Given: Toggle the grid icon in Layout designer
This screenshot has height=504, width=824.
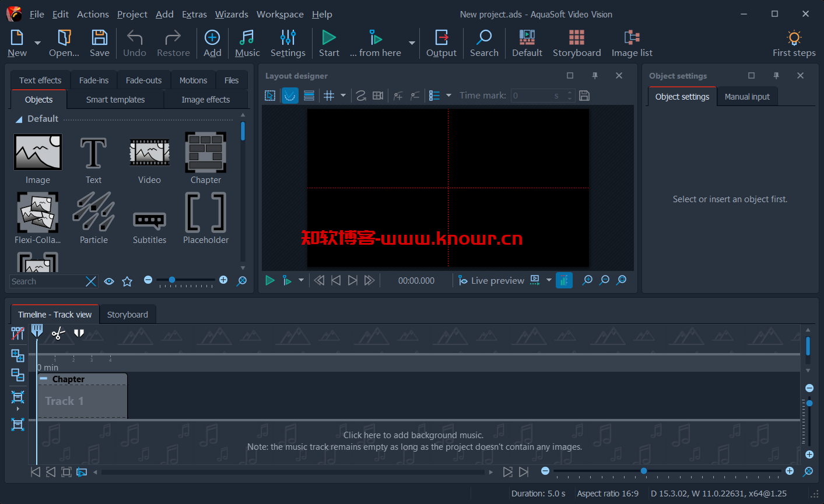Looking at the screenshot, I should tap(329, 96).
